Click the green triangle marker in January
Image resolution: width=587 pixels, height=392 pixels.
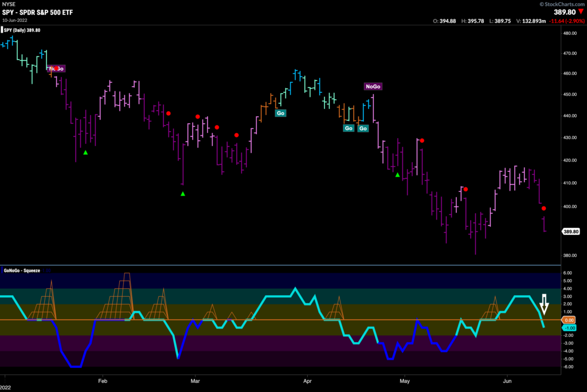[x=85, y=152]
